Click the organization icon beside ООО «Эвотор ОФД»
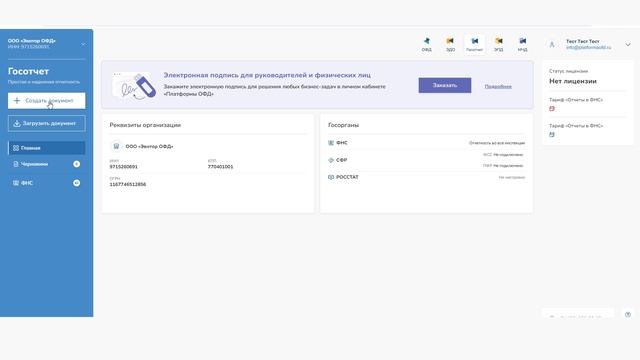 (116, 146)
